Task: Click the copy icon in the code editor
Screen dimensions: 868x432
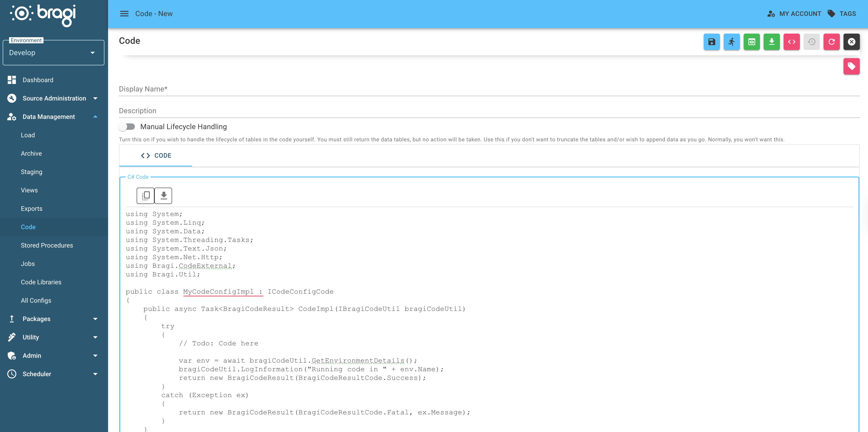Action: [x=145, y=196]
